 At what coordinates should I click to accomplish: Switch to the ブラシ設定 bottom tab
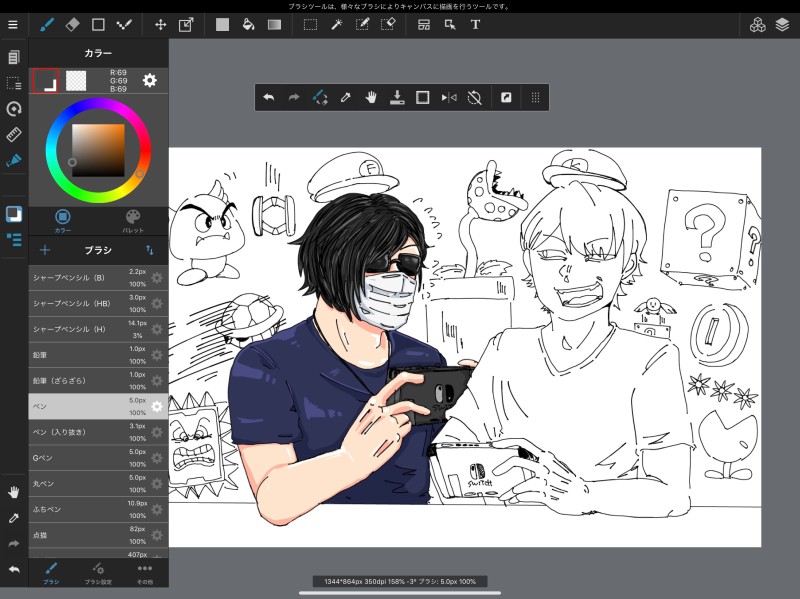(98, 573)
